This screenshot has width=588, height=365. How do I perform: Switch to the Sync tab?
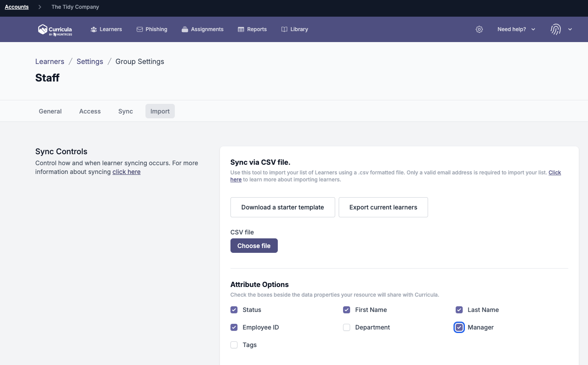pos(125,111)
